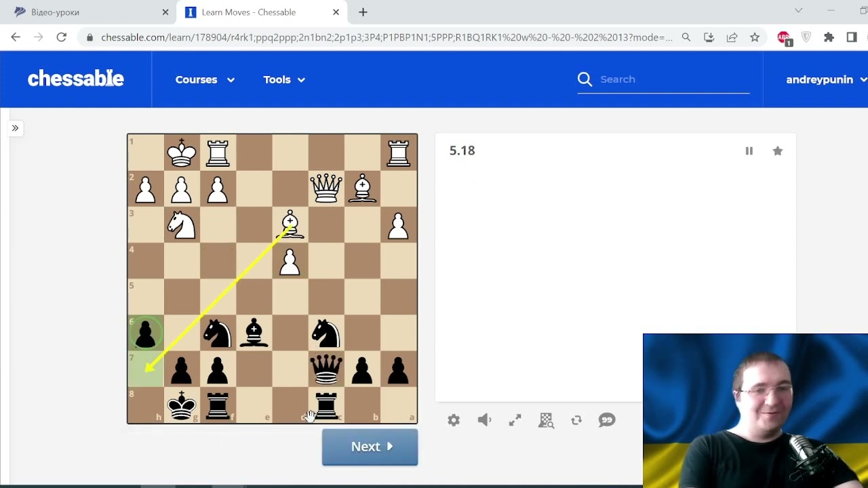This screenshot has height=488, width=868.
Task: Click the search magnifier icon in header
Action: click(x=585, y=79)
